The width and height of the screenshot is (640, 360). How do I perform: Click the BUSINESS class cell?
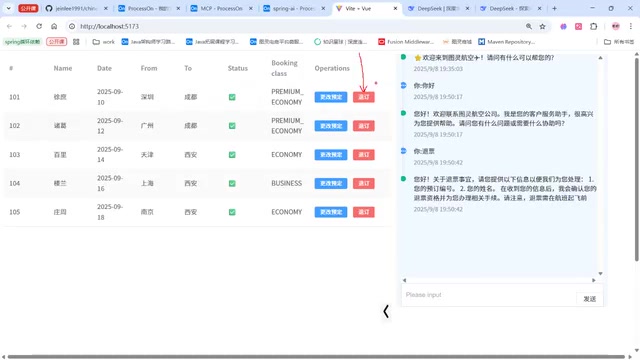pyautogui.click(x=287, y=183)
